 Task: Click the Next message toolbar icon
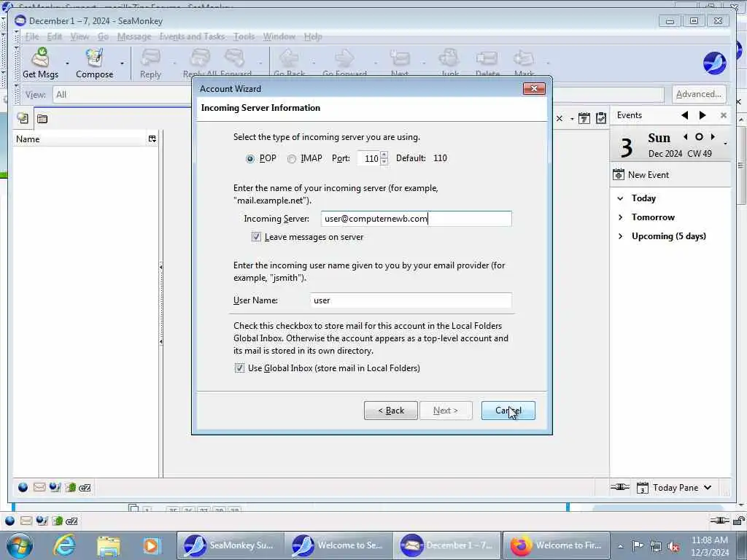(400, 58)
